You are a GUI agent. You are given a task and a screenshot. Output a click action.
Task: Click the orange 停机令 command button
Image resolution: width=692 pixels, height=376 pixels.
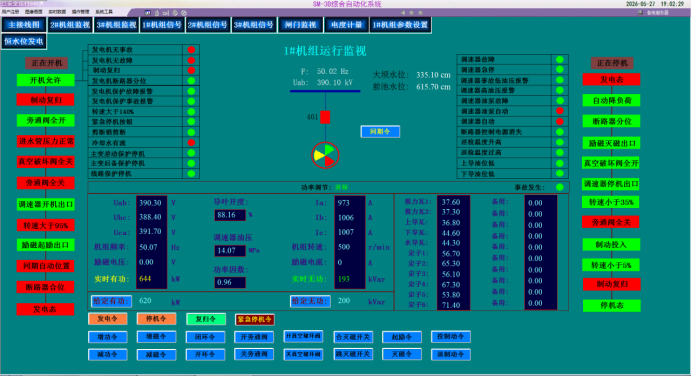click(156, 319)
